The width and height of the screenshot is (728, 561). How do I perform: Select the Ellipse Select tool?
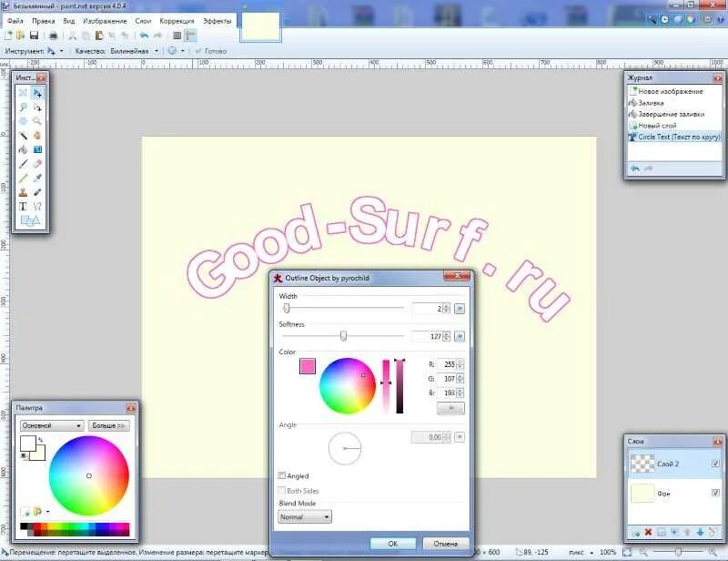coord(23,121)
